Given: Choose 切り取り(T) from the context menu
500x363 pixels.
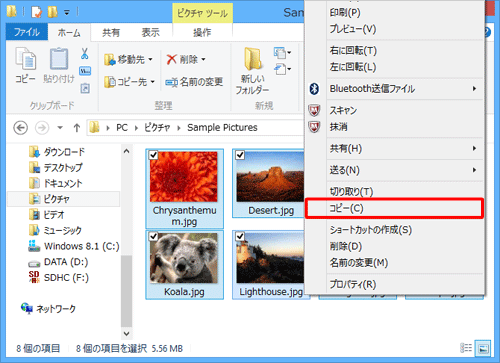Looking at the screenshot, I should point(394,192).
